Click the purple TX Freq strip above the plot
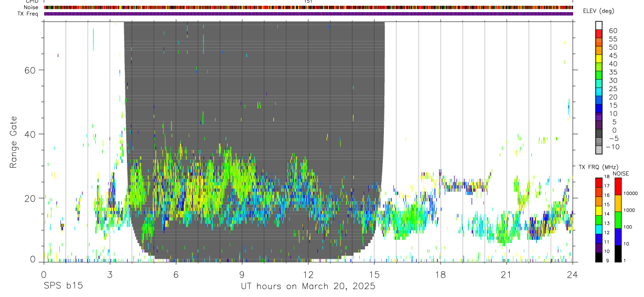 308,14
